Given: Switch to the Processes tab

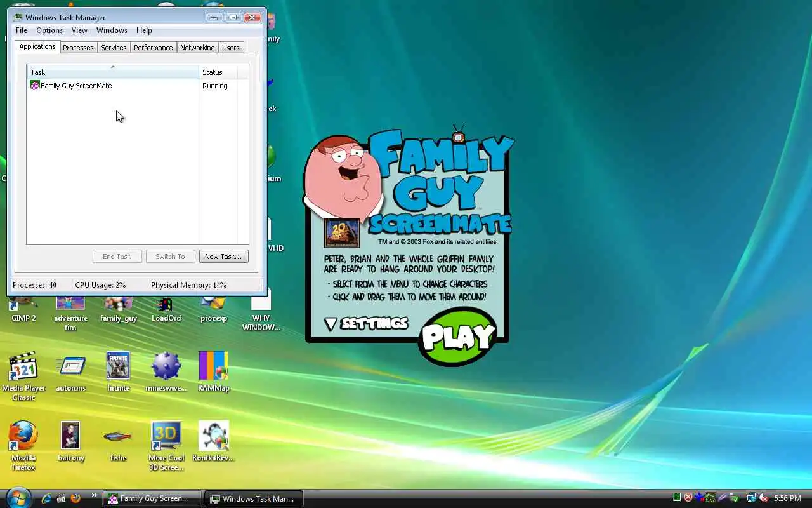Looking at the screenshot, I should tap(78, 48).
